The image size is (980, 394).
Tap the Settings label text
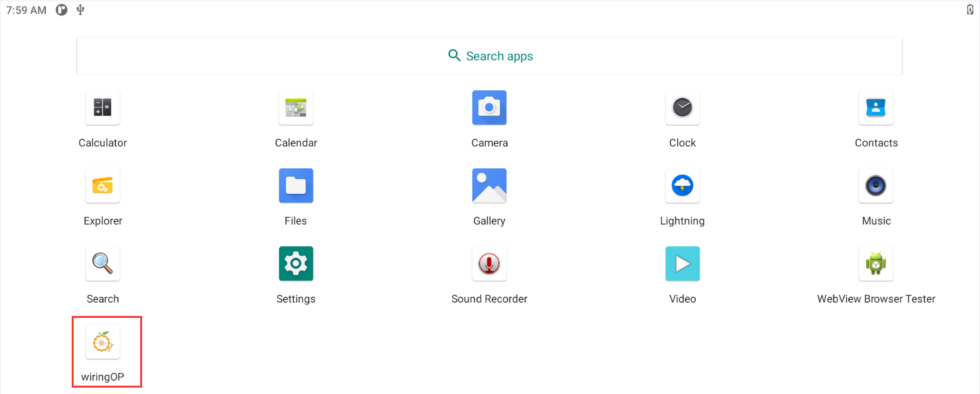click(296, 299)
